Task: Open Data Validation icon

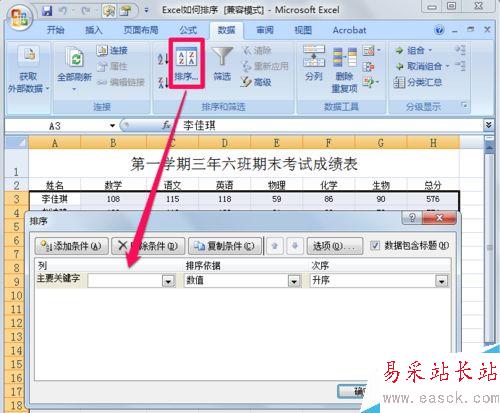Action: coord(370,51)
